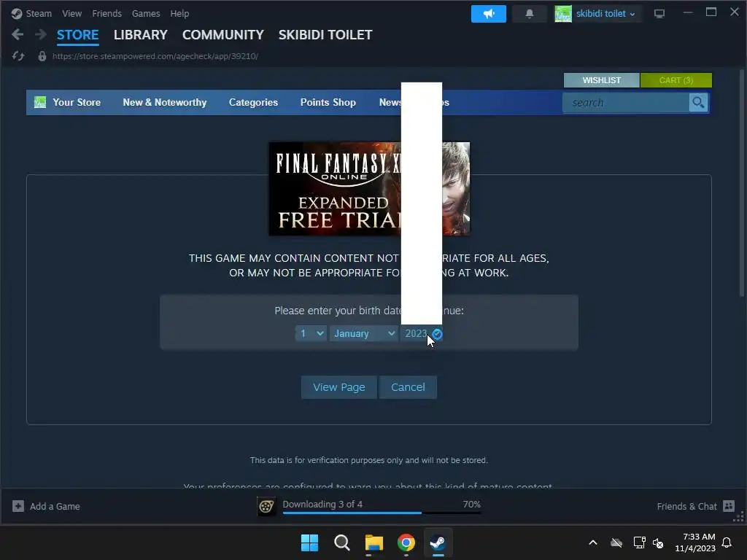The height and width of the screenshot is (560, 747).
Task: Open Categories store menu
Action: (x=253, y=102)
